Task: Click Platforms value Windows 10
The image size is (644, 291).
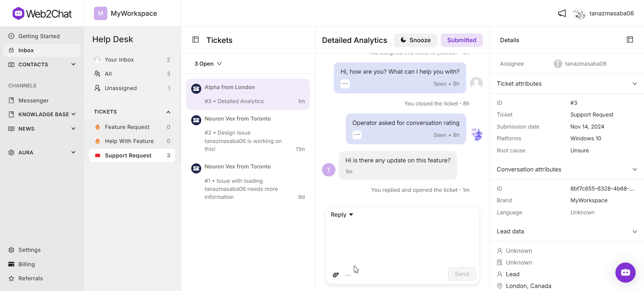Action: (586, 138)
